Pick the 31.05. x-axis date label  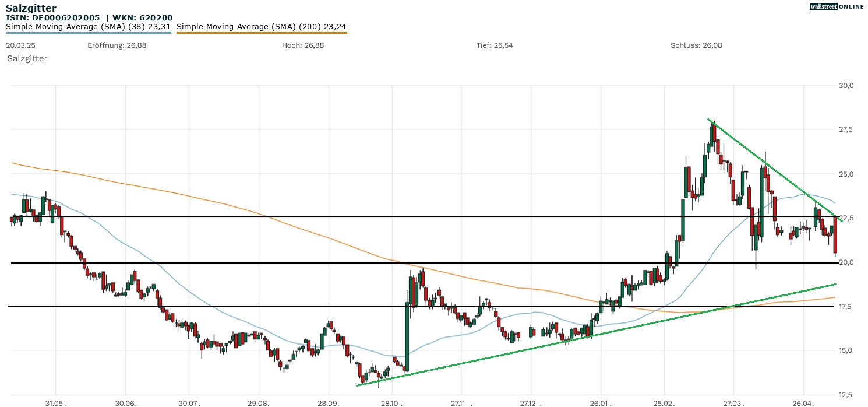coord(55,403)
